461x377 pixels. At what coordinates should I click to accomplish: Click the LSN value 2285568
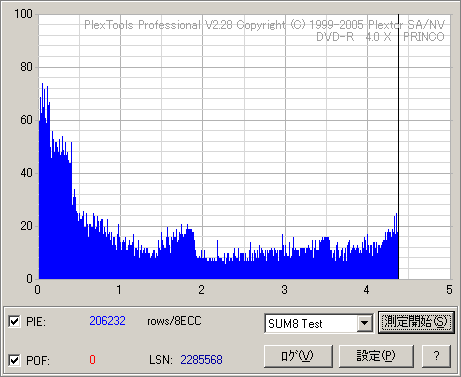[201, 360]
